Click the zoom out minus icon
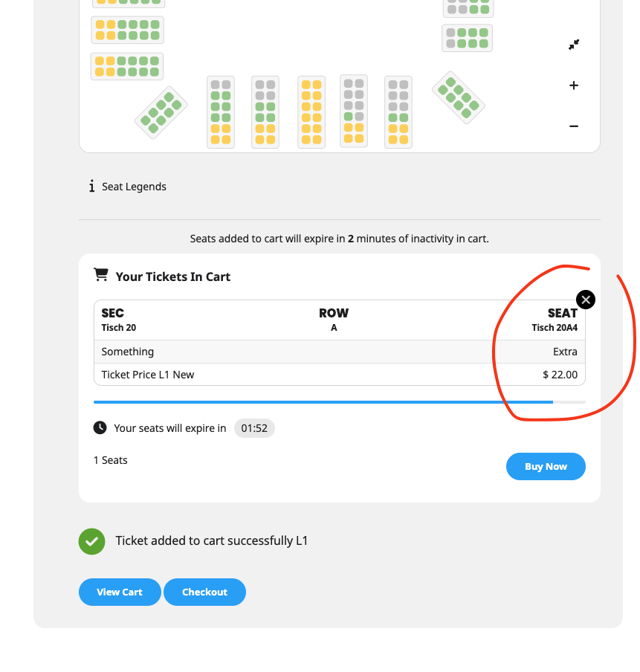Viewport: 640px width, 672px height. click(574, 126)
